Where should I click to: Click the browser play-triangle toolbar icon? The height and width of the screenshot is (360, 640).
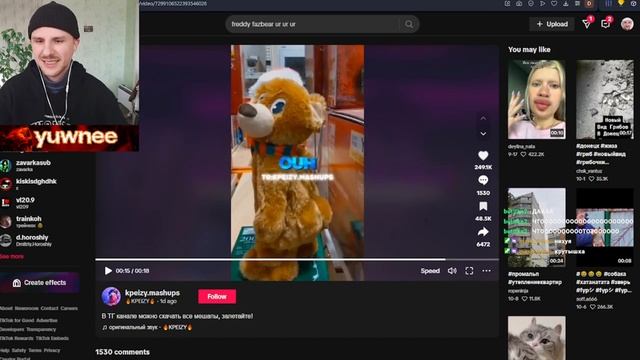tap(542, 4)
